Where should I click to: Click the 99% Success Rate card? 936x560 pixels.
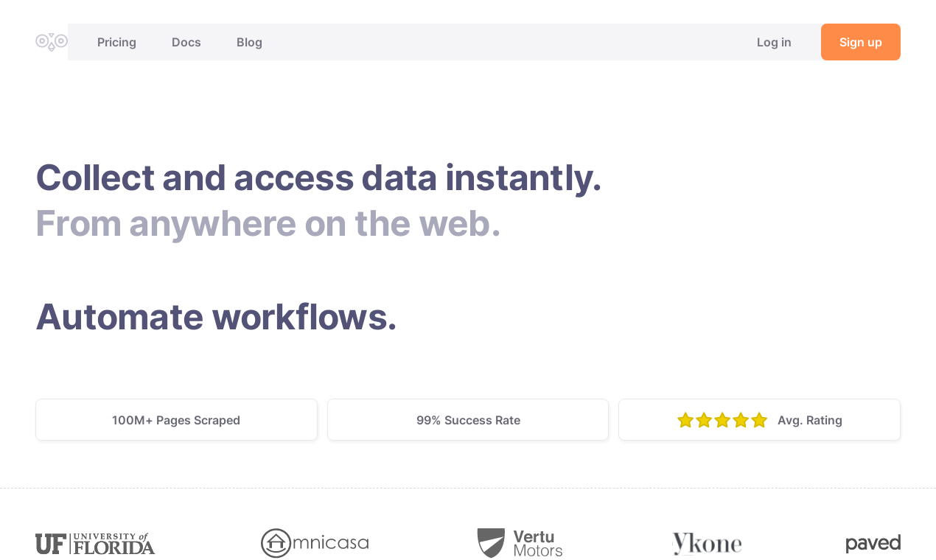(x=468, y=419)
